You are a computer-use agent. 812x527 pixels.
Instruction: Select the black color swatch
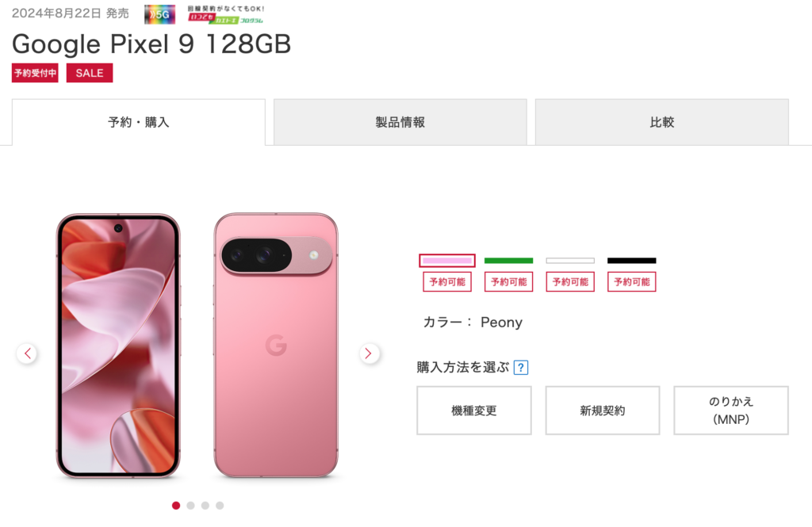pos(632,261)
